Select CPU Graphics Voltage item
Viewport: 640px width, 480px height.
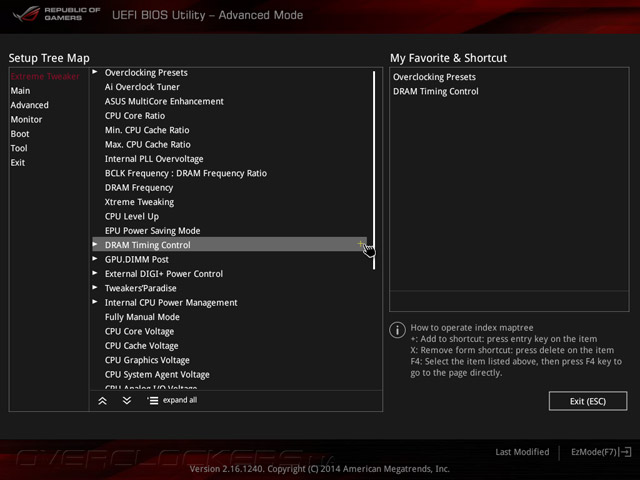coord(147,360)
